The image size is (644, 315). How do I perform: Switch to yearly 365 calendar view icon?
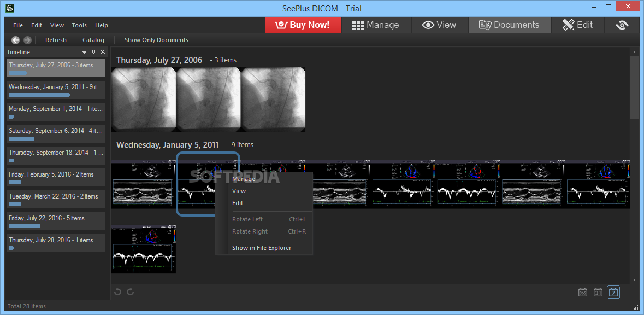click(x=582, y=293)
